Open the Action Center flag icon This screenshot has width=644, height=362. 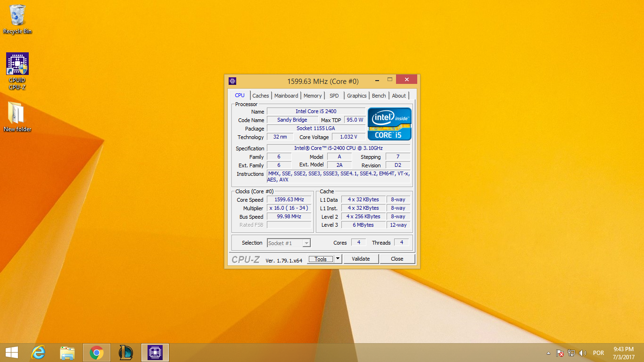click(x=560, y=353)
